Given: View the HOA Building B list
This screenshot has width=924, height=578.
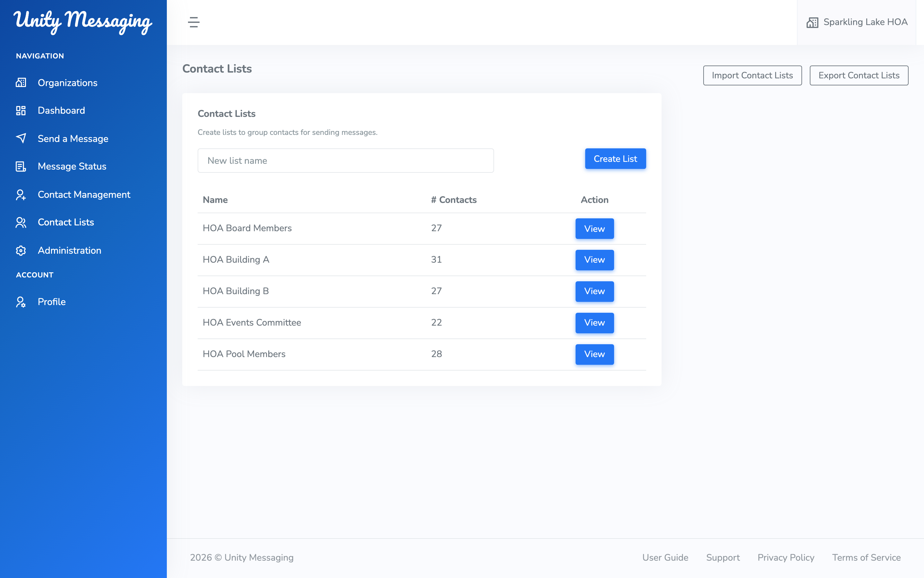Looking at the screenshot, I should point(595,291).
